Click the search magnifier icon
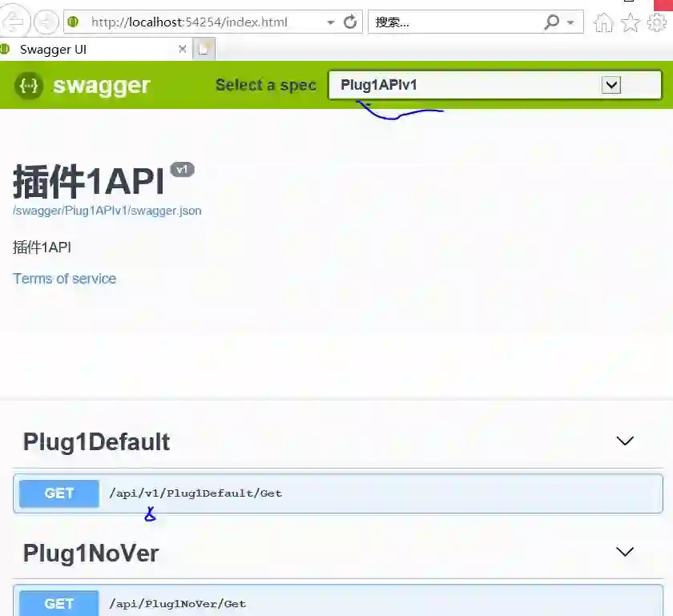 tap(552, 22)
